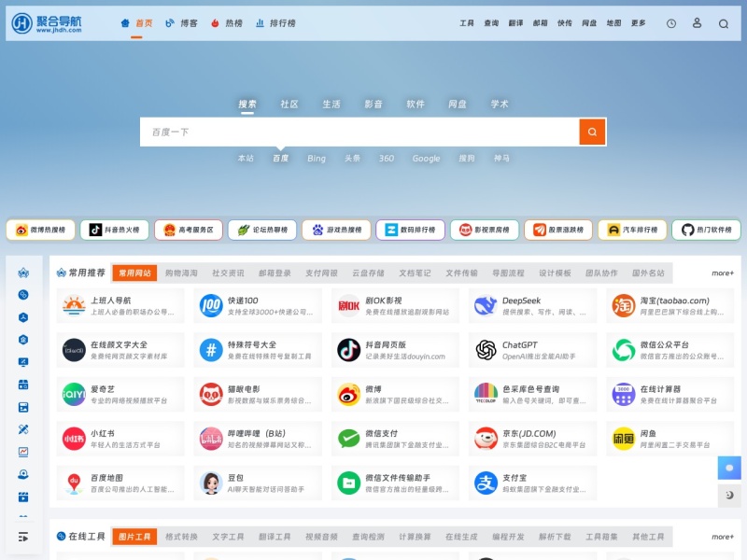Select the 博客 nav item

click(181, 22)
